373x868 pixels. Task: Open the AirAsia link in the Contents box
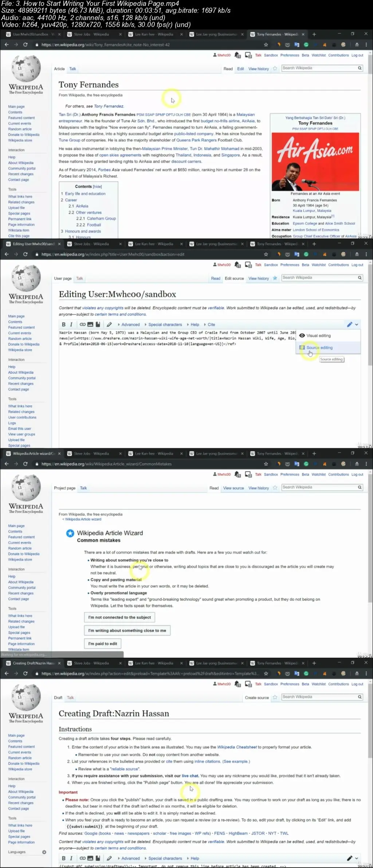click(82, 206)
